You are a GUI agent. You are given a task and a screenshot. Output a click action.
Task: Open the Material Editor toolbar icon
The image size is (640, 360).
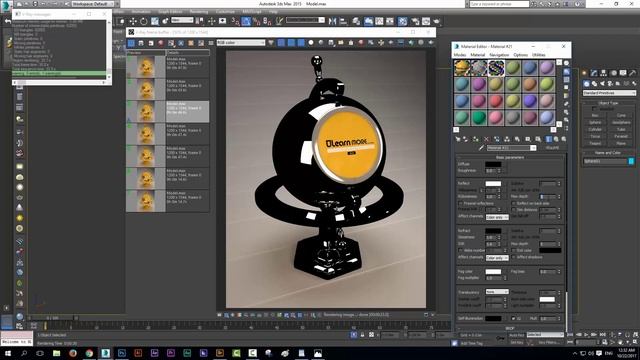coord(402,21)
